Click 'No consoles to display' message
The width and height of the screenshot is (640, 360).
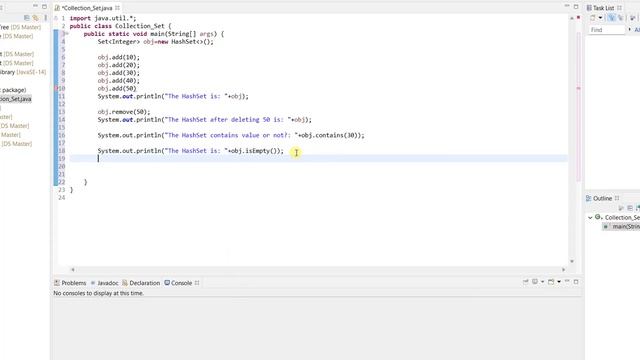click(x=98, y=293)
